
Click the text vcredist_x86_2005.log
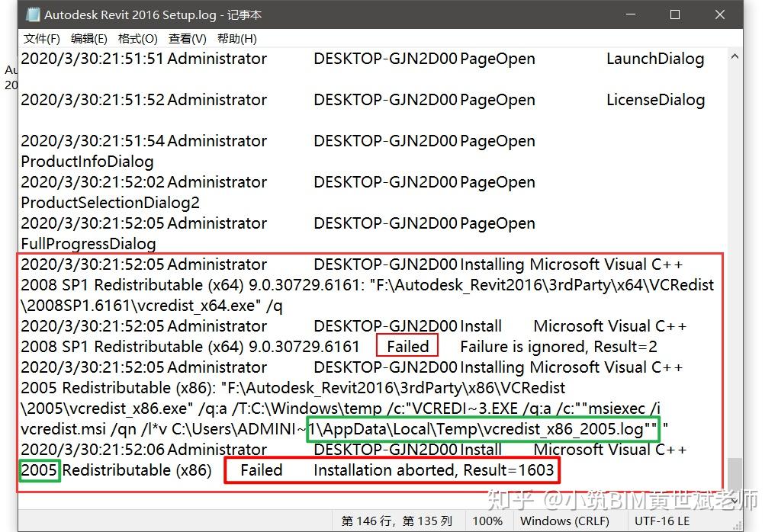pyautogui.click(x=563, y=429)
